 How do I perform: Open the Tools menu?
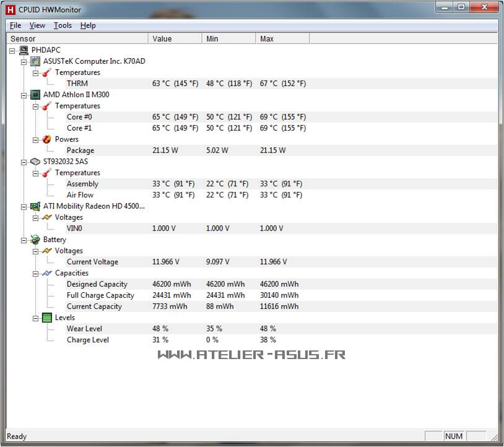coord(63,25)
